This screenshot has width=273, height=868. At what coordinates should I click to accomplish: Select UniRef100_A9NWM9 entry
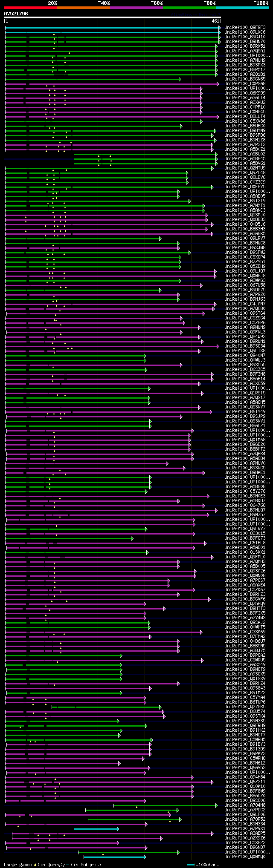point(245,328)
